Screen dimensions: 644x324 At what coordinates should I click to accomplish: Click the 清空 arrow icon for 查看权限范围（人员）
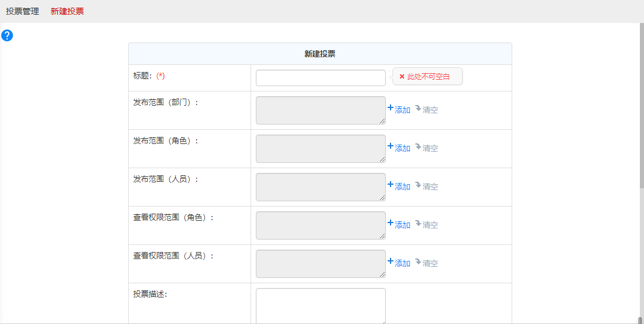point(418,262)
